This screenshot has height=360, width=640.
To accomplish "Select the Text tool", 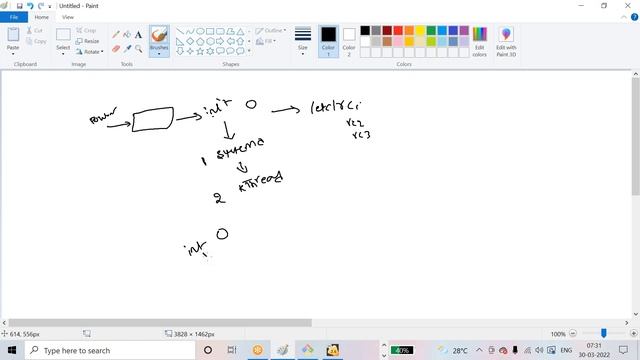I will [x=138, y=35].
